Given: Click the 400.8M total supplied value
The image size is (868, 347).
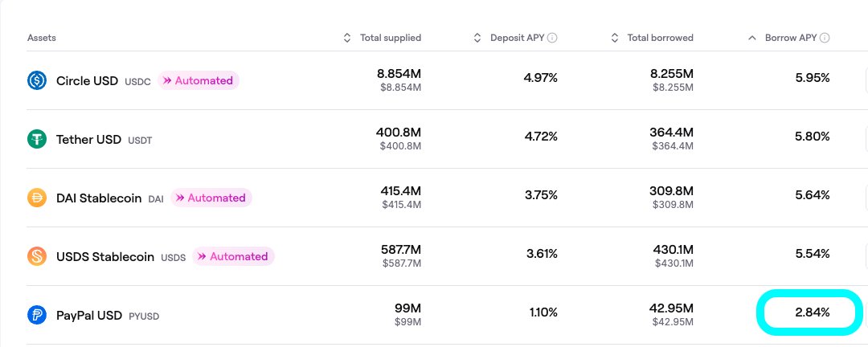Looking at the screenshot, I should [399, 133].
